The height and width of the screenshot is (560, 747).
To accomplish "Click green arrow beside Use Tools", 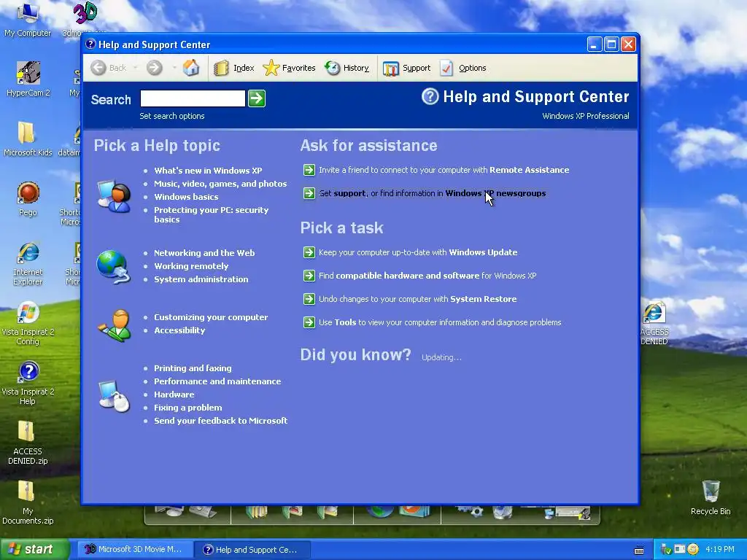I will pyautogui.click(x=309, y=322).
